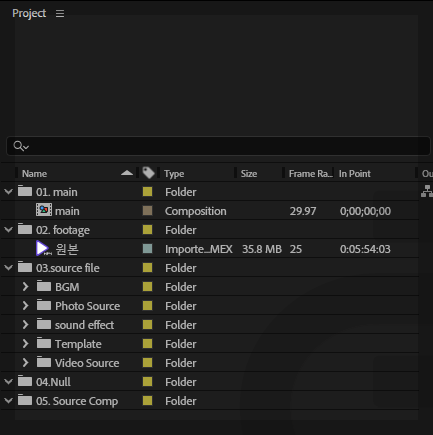The image size is (433, 435).
Task: Click the '29.97' frame rate value
Action: coord(303,211)
